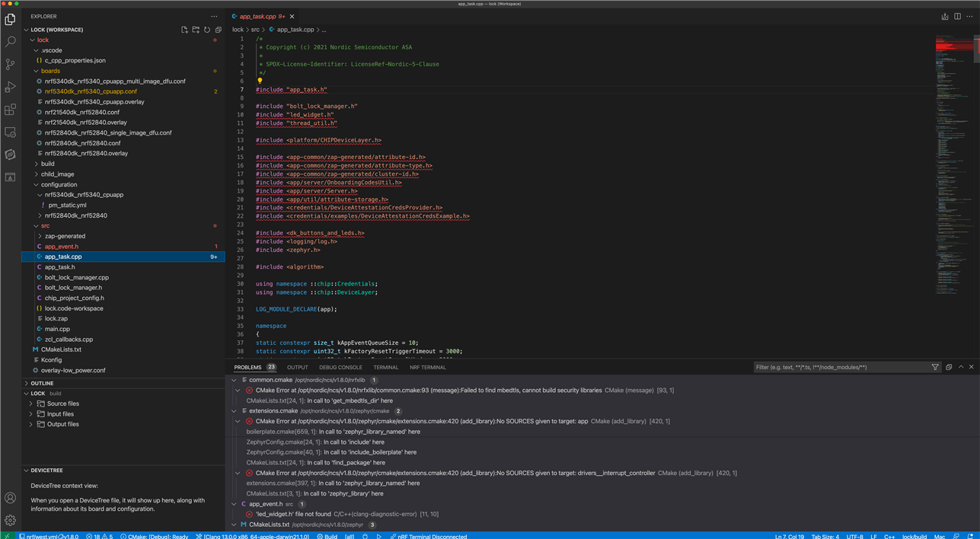Collapse the common.cmake error group
980x539 pixels.
[x=235, y=380]
